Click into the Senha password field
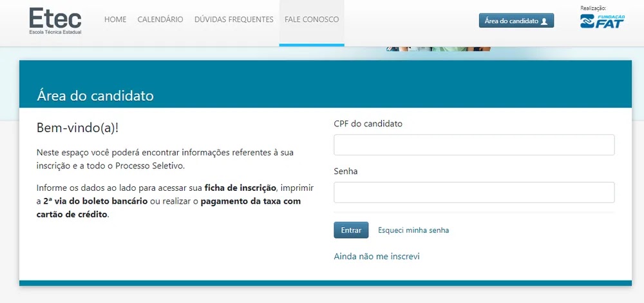 474,192
